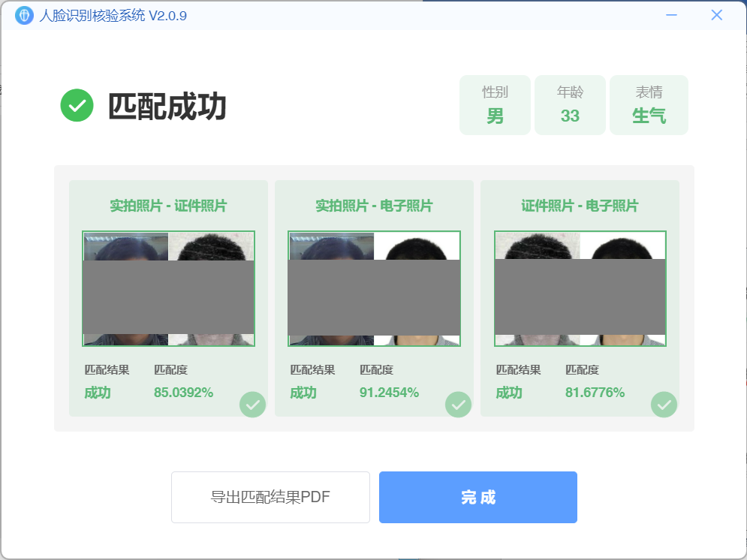
Task: Click the match value 91.2454%
Action: click(389, 393)
